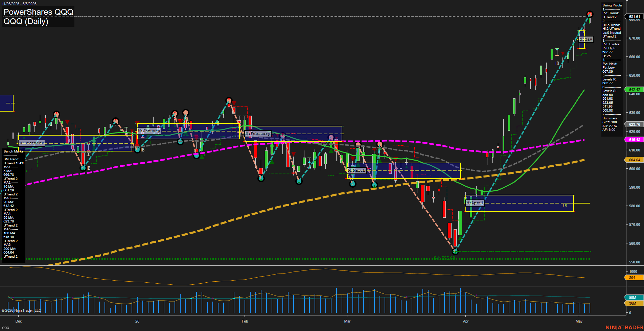This screenshot has width=644, height=331.
Task: Click the Swing Pivots panel heading
Action: click(x=612, y=5)
